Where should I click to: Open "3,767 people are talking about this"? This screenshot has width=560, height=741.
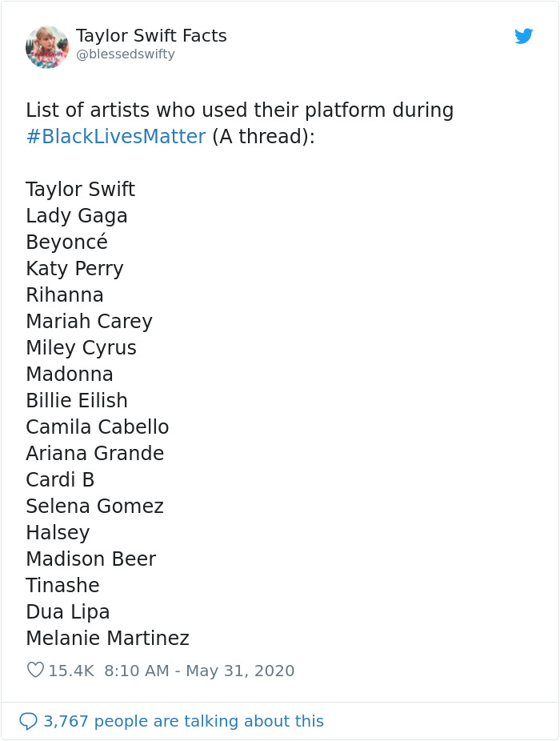[x=183, y=721]
